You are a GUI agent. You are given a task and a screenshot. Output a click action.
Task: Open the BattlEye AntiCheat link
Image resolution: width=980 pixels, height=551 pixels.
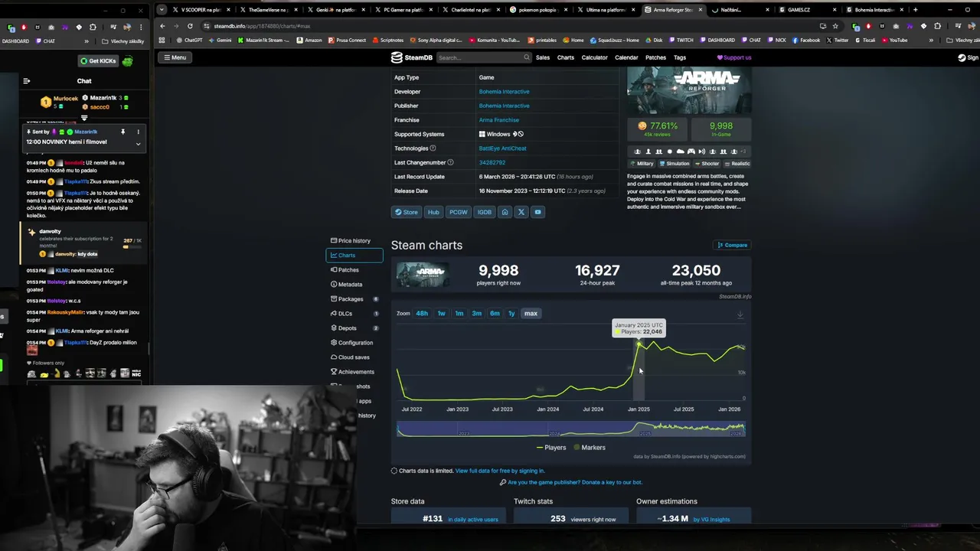(x=502, y=148)
